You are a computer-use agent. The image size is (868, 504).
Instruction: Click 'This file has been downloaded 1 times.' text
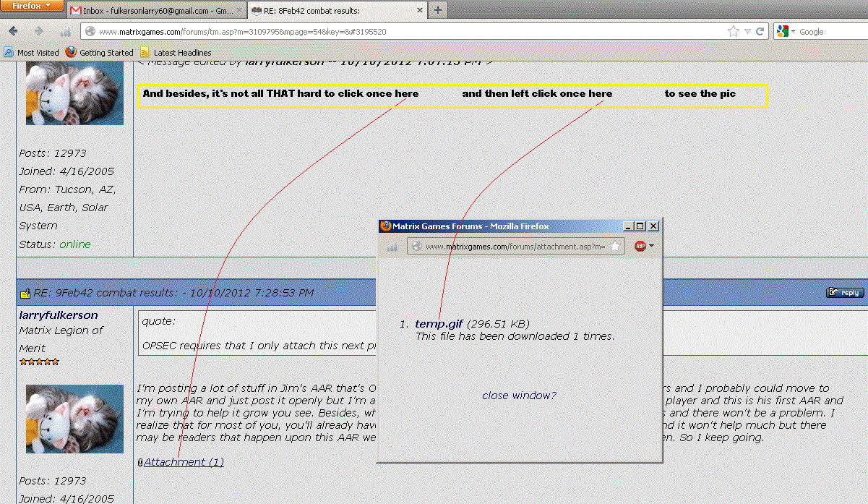(x=515, y=336)
